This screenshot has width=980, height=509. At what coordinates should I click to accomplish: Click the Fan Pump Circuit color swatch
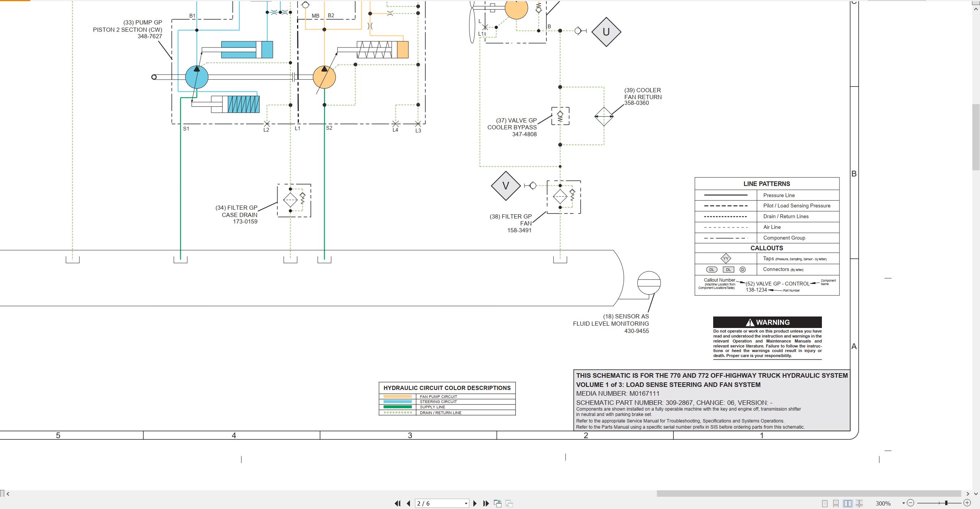397,396
